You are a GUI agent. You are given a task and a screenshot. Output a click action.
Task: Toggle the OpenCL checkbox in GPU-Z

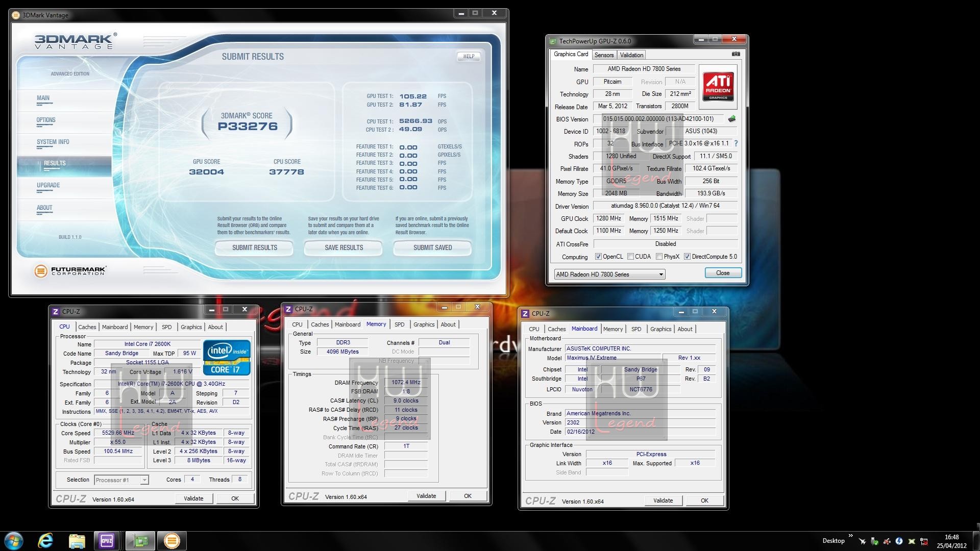[598, 257]
